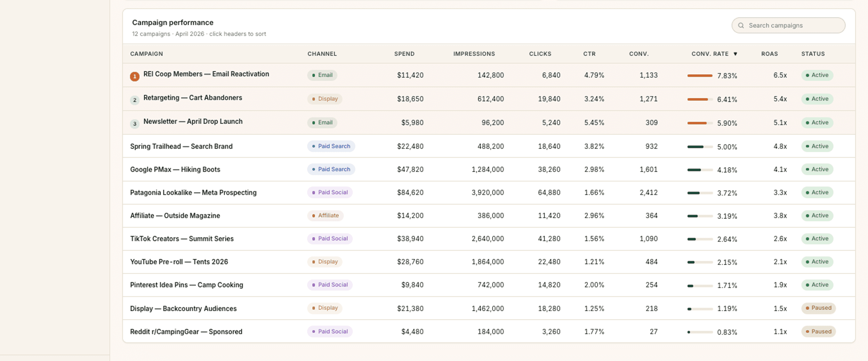Click Affiliate channel tag
This screenshot has width=868, height=361.
click(x=325, y=215)
